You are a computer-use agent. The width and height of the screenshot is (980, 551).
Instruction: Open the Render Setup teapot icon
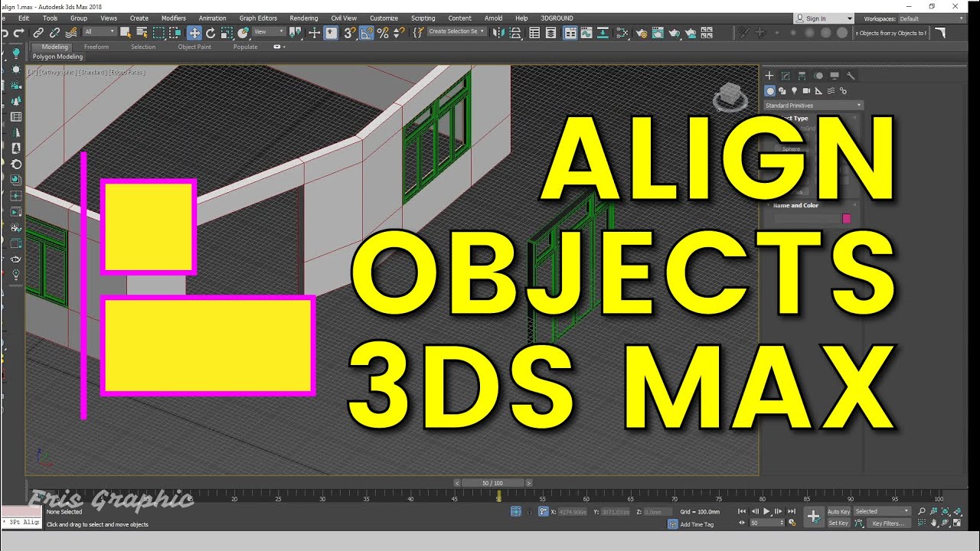click(642, 33)
